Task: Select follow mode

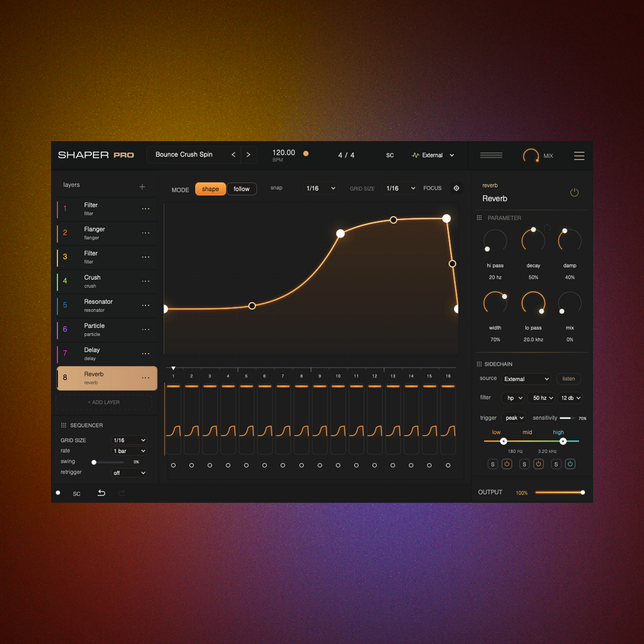Action: pos(241,189)
